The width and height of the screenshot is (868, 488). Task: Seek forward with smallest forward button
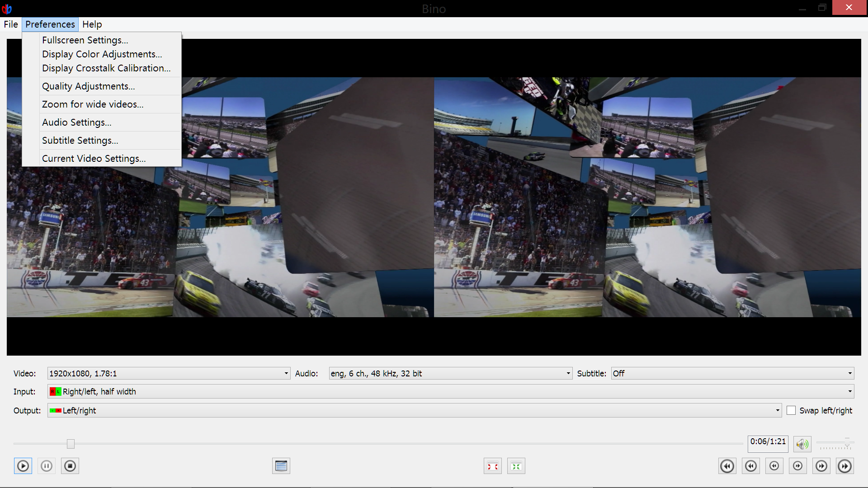(798, 466)
